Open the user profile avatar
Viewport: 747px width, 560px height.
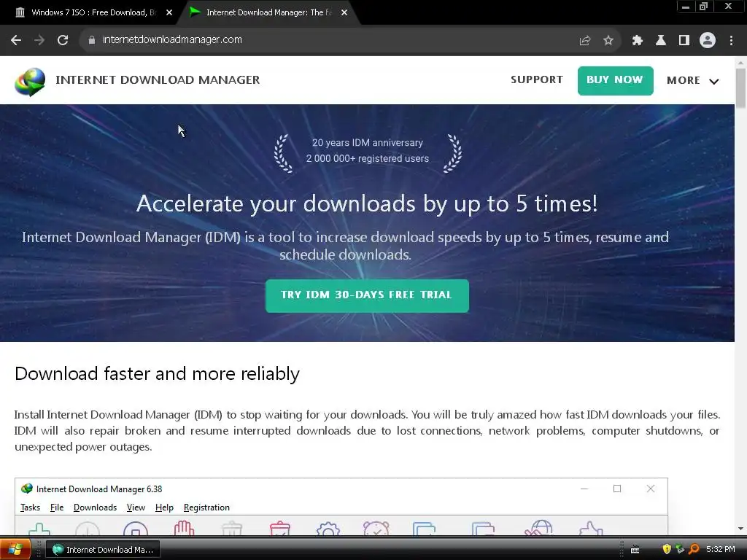click(708, 41)
